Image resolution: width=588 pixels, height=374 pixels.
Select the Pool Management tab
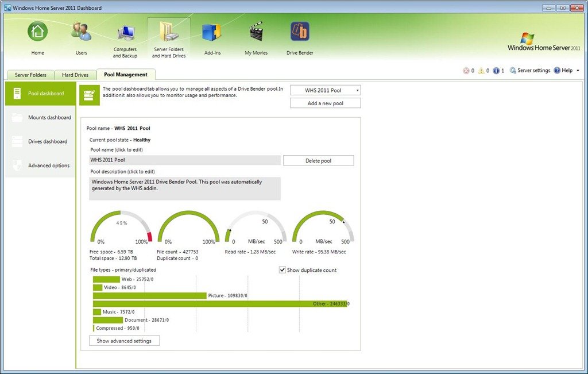tap(126, 75)
